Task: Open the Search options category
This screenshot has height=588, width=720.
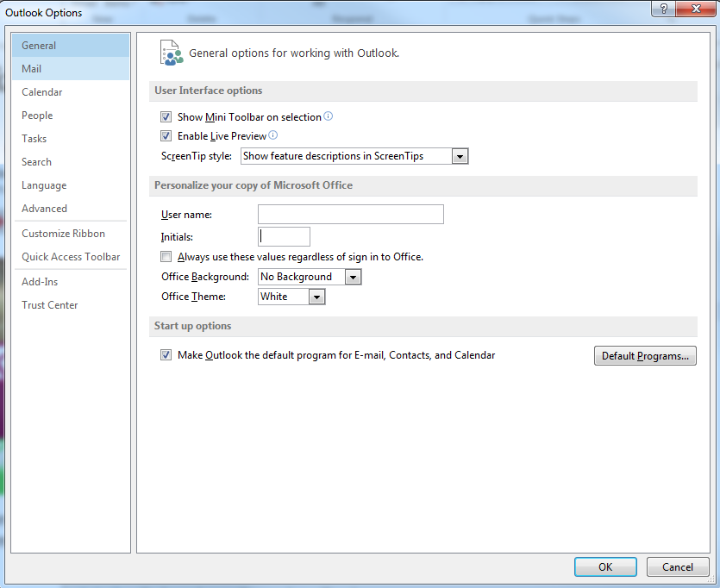Action: point(71,162)
